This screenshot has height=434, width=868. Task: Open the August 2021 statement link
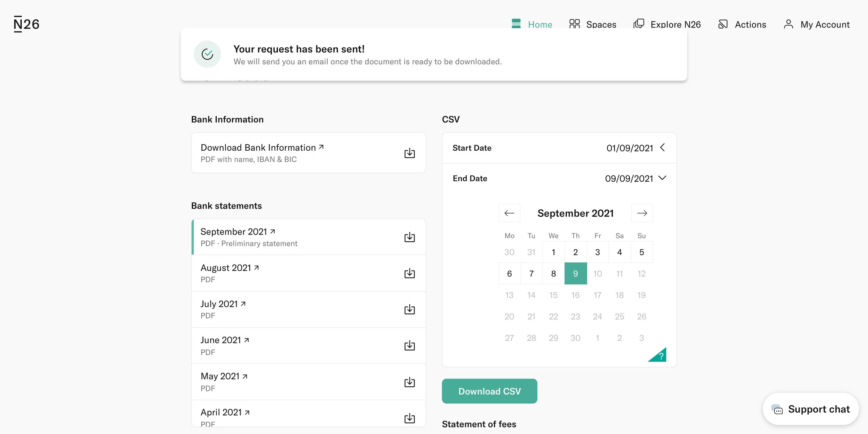[230, 268]
